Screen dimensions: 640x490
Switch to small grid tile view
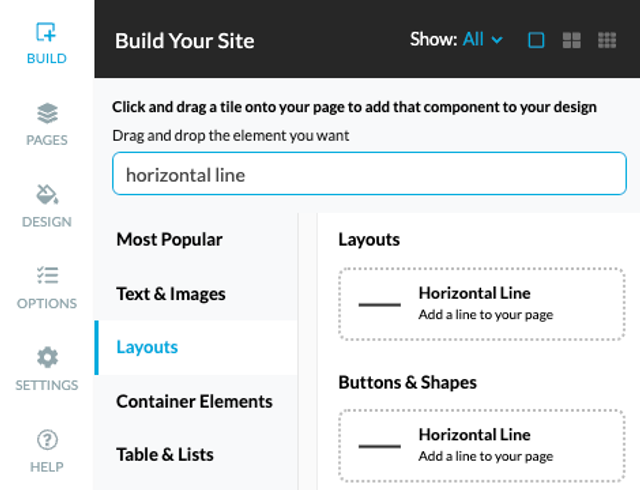click(x=607, y=40)
